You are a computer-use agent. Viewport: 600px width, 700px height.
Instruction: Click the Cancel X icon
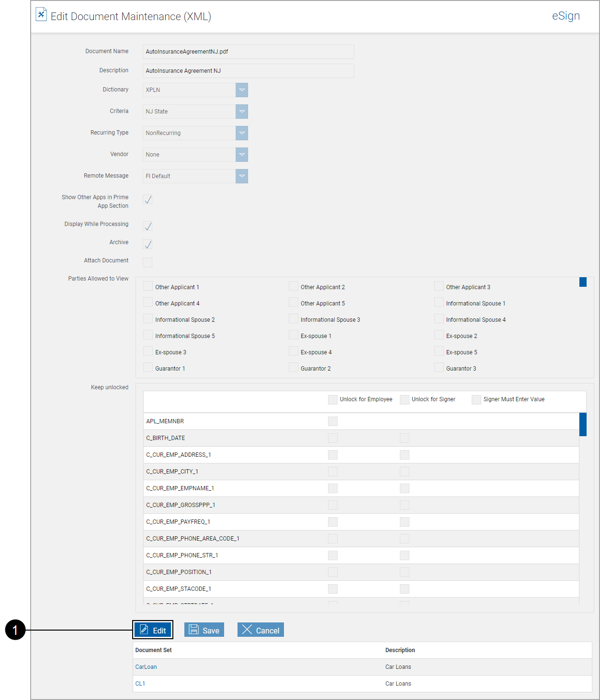[247, 630]
